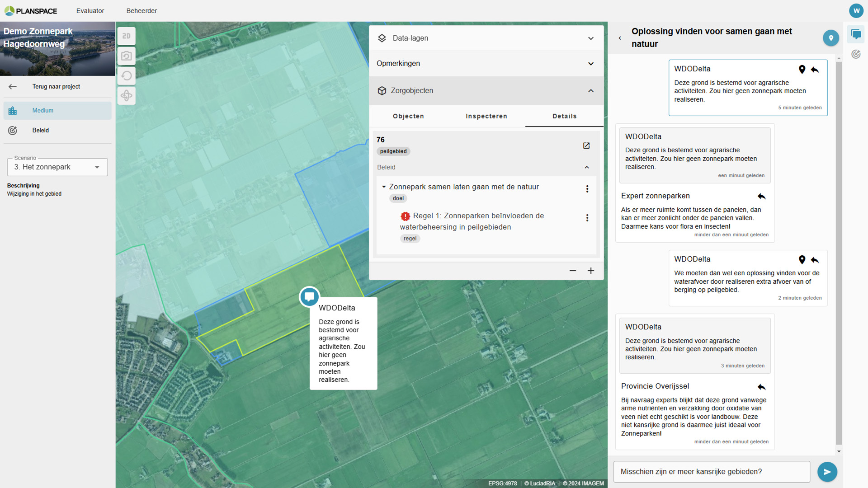Screen dimensions: 868x488
Task: Open the chat panel icon in right sidebar
Action: [x=856, y=34]
